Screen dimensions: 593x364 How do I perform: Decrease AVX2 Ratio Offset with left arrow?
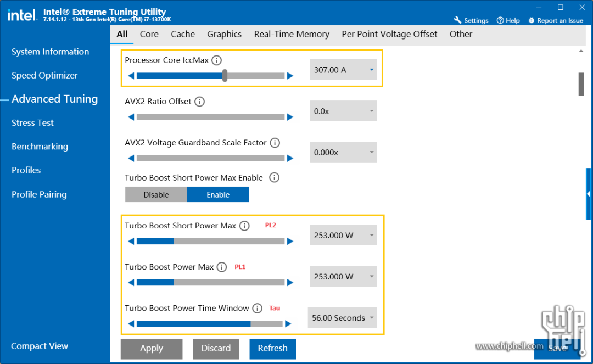tap(131, 117)
